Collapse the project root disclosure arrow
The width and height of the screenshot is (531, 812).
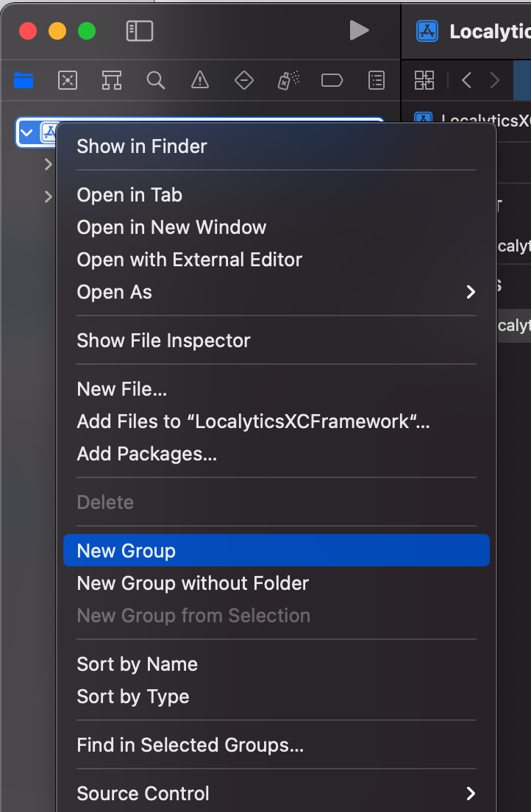click(x=27, y=133)
